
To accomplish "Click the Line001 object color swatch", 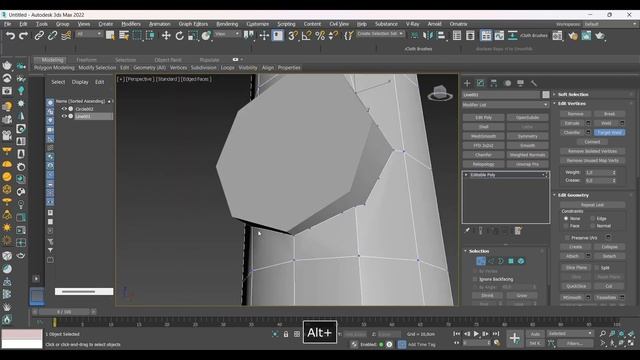I will pyautogui.click(x=546, y=95).
